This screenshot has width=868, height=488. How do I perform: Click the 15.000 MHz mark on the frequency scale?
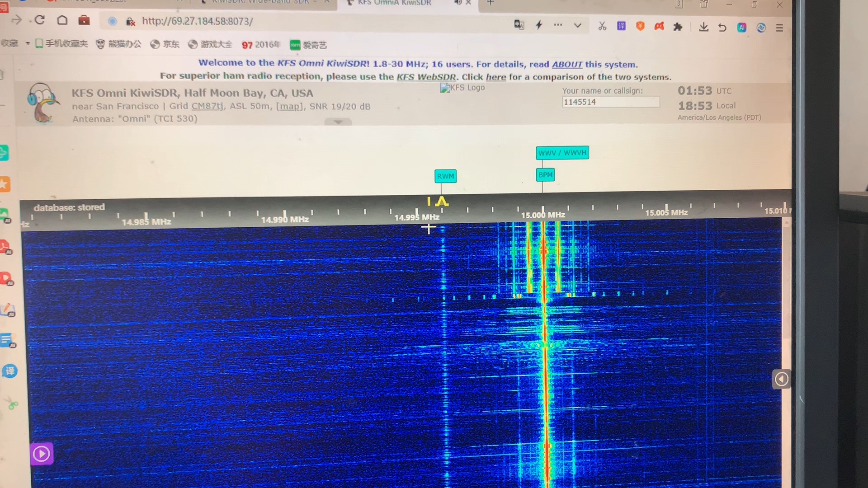click(543, 215)
